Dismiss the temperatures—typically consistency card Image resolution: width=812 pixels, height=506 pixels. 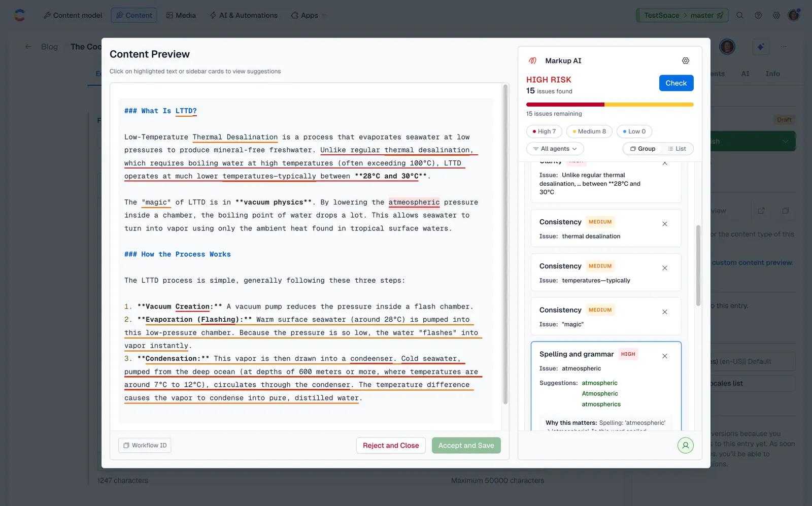coord(664,268)
